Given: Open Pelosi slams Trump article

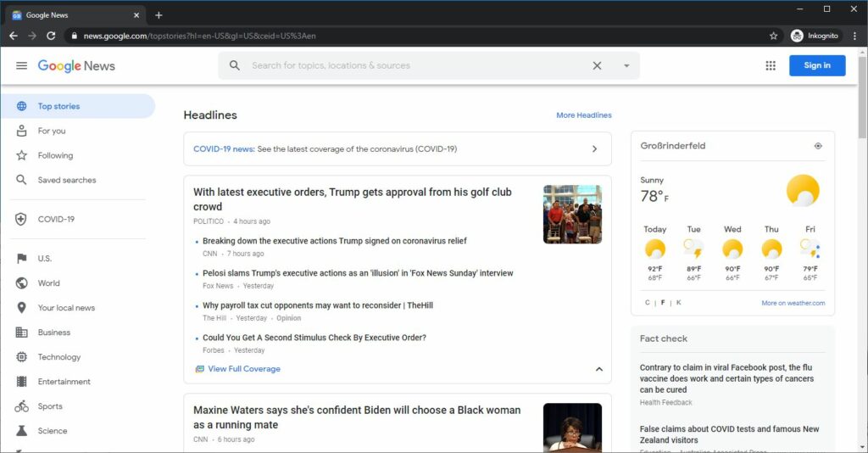Looking at the screenshot, I should tap(358, 273).
